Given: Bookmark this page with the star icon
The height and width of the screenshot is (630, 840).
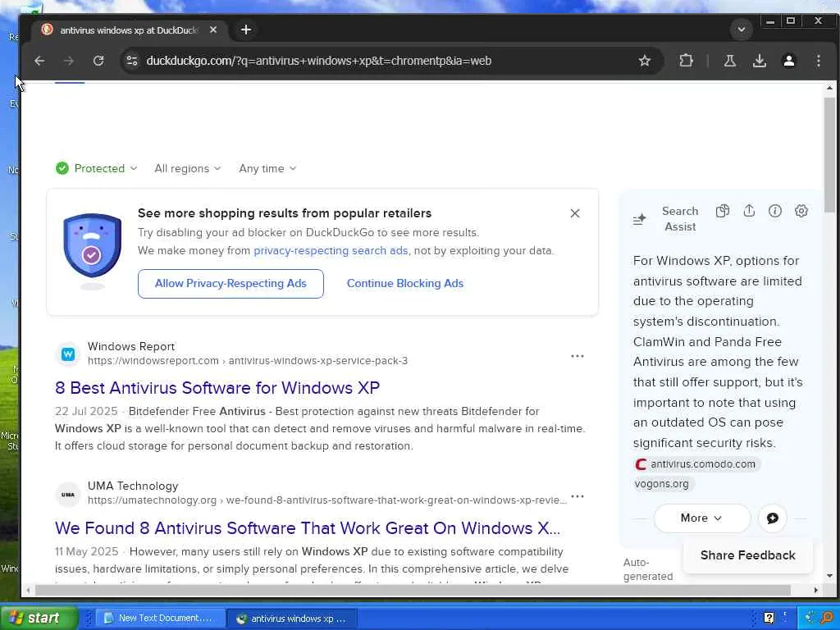Looking at the screenshot, I should [x=645, y=61].
